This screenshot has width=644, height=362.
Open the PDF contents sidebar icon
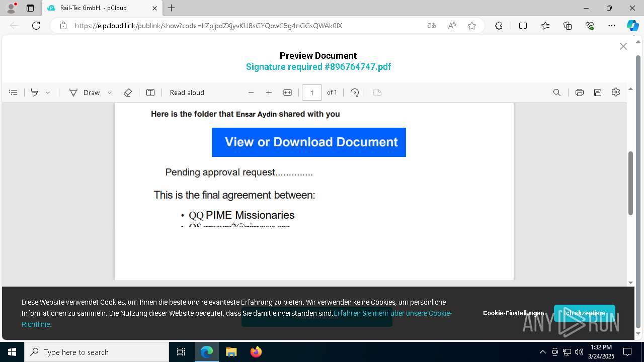pos(14,93)
